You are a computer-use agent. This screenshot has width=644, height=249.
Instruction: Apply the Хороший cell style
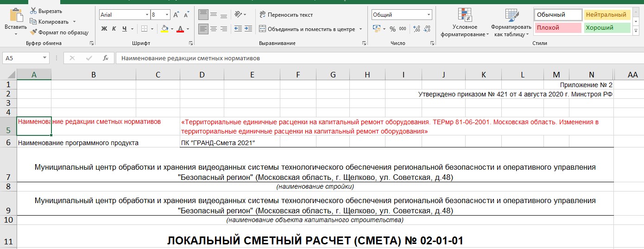coord(607,28)
